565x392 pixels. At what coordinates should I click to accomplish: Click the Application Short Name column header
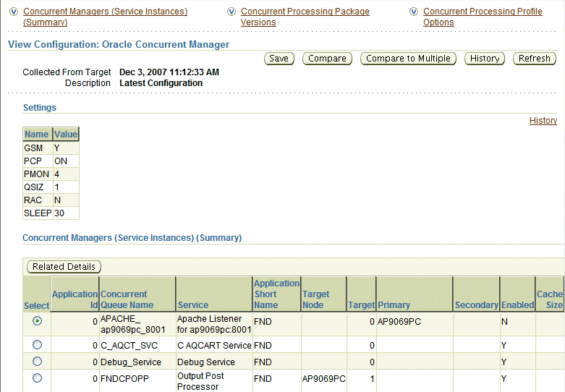pyautogui.click(x=277, y=294)
